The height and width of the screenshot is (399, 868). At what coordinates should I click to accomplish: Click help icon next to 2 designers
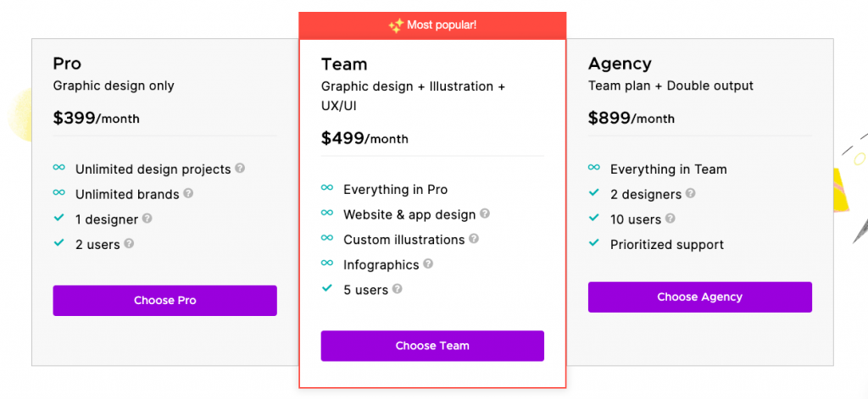[690, 193]
